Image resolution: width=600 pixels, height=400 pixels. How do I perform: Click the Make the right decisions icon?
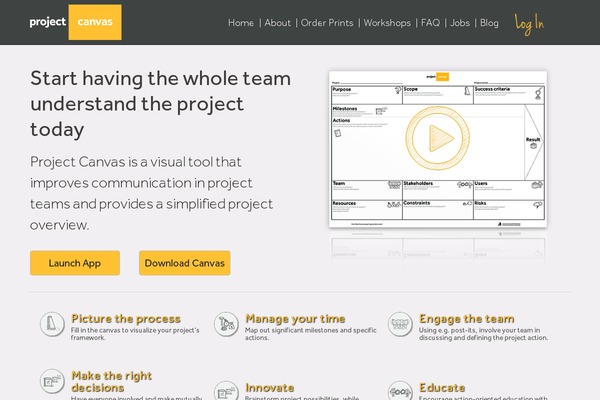[52, 381]
